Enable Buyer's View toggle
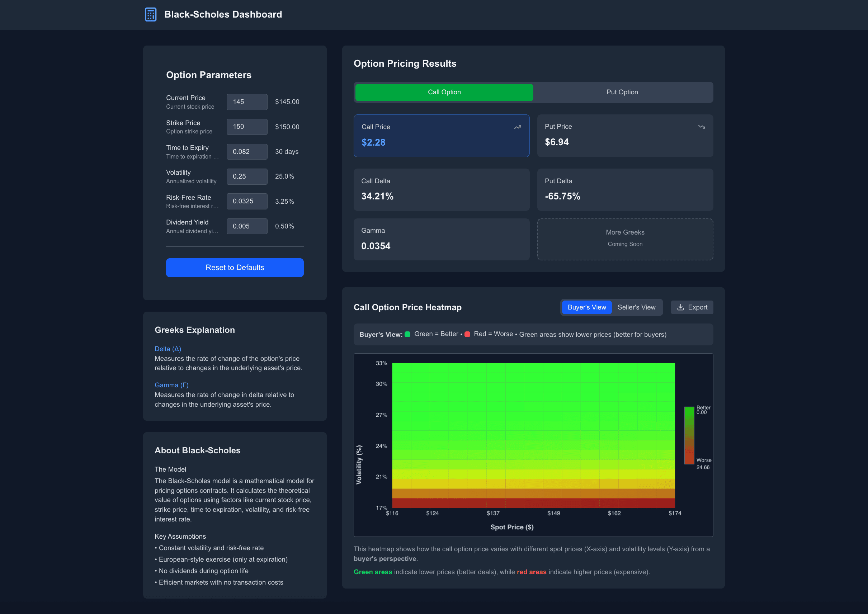This screenshot has height=614, width=868. 586,307
